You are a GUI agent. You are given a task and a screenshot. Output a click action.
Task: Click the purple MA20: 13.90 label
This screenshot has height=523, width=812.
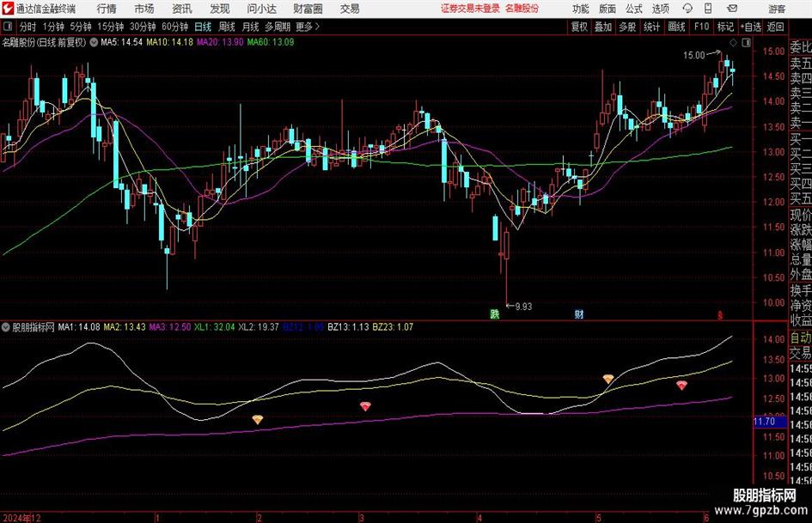pyautogui.click(x=220, y=42)
